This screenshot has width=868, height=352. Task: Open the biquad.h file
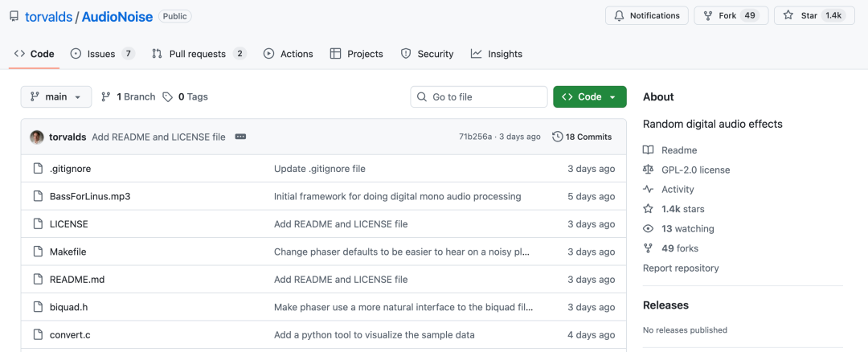68,307
